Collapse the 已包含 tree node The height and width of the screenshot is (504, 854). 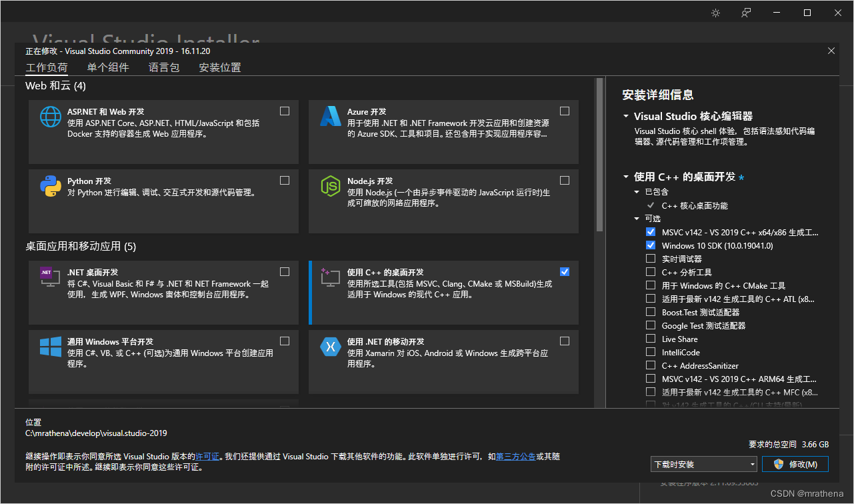[637, 192]
